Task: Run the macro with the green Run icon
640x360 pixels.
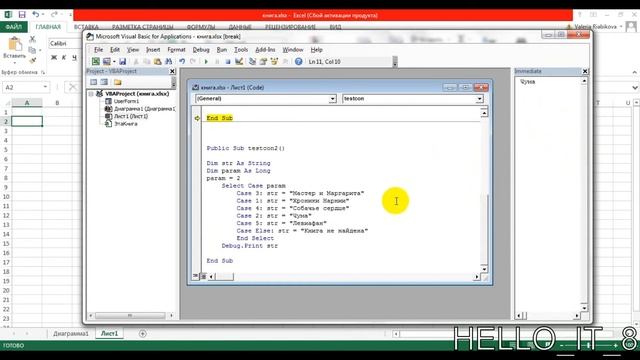Action: click(x=206, y=62)
